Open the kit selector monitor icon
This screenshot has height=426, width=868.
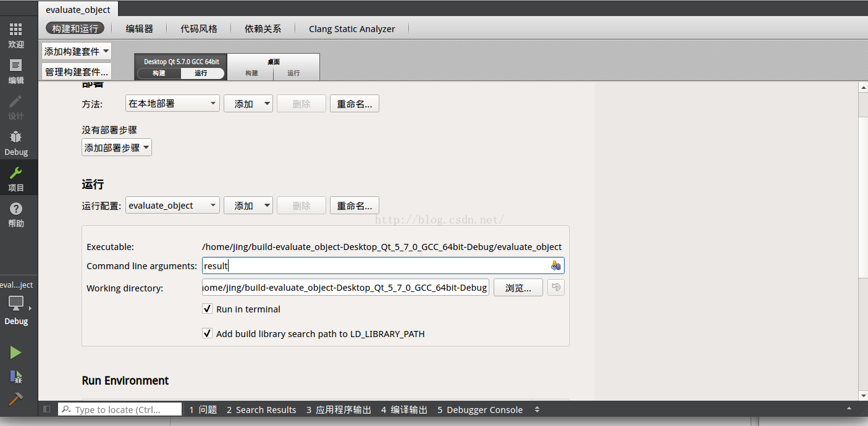pos(16,303)
